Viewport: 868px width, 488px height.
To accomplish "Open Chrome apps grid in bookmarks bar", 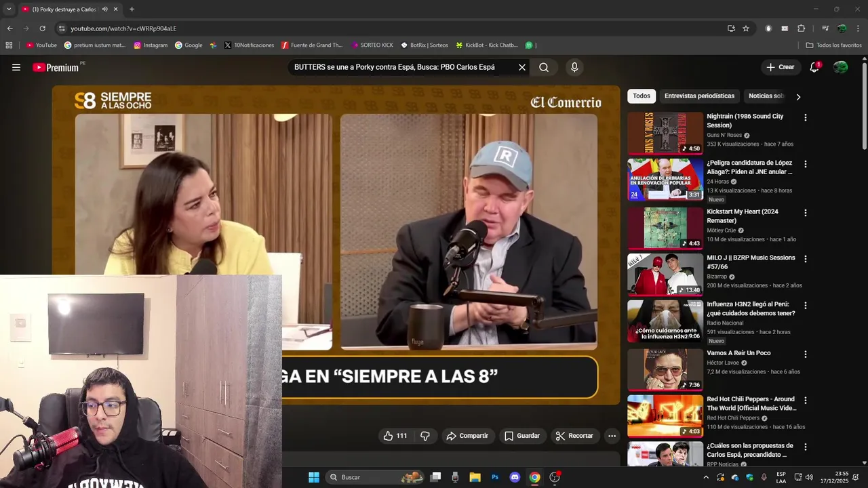I will [9, 45].
